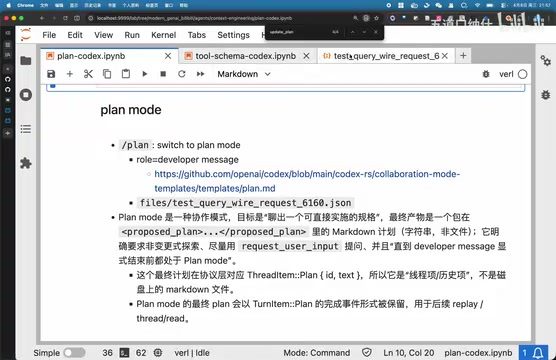
Task: Open the Run menu
Action: [x=132, y=35]
